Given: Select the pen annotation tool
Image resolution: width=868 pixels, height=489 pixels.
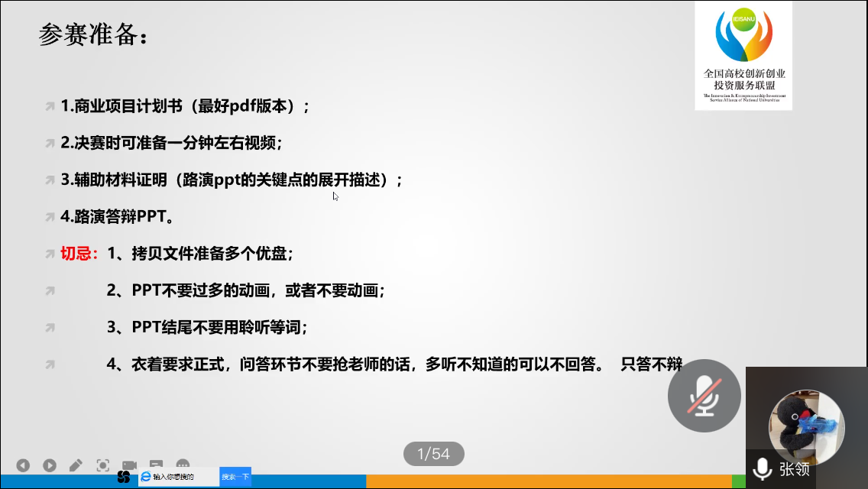Looking at the screenshot, I should (x=76, y=465).
